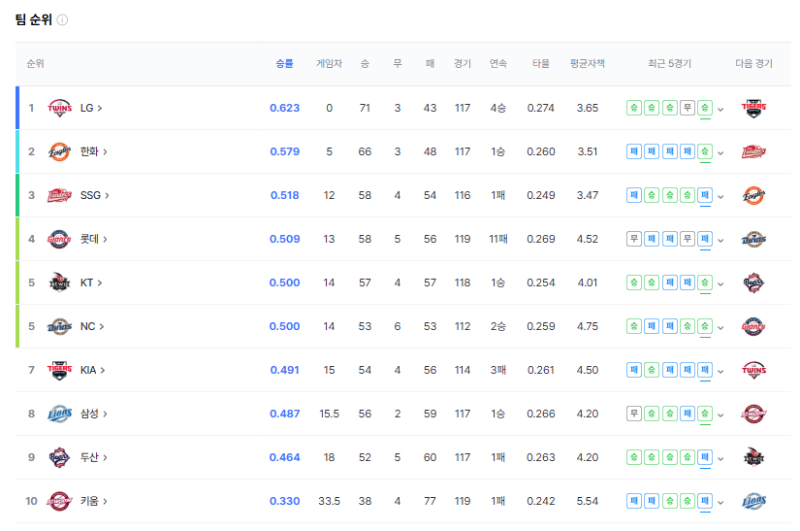Open SSG's next opponent Eagles logo

(x=754, y=195)
